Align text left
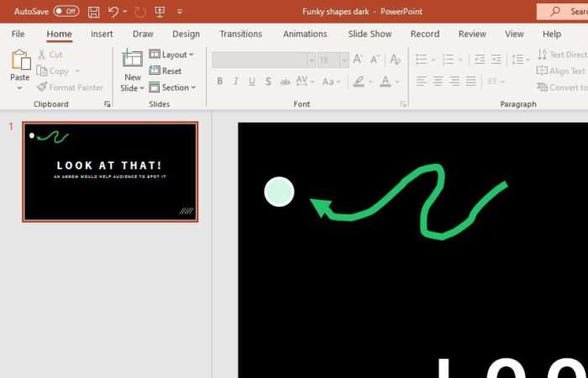Image resolution: width=588 pixels, height=378 pixels. pyautogui.click(x=421, y=81)
